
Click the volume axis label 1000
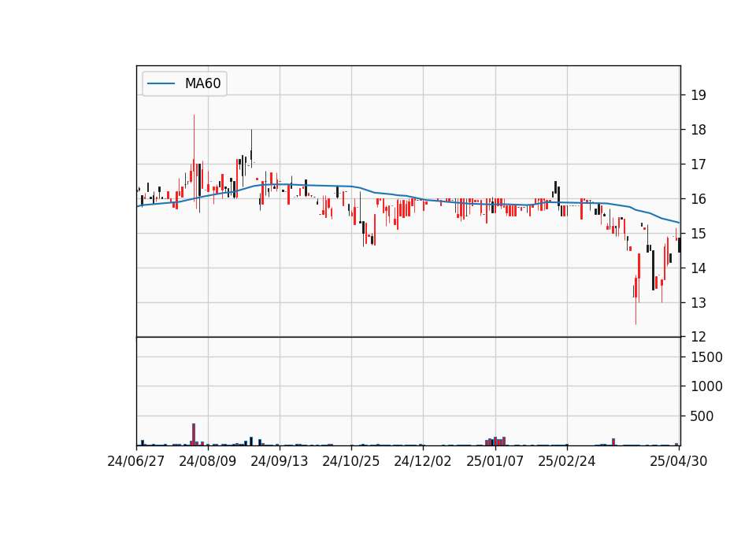pyautogui.click(x=707, y=386)
